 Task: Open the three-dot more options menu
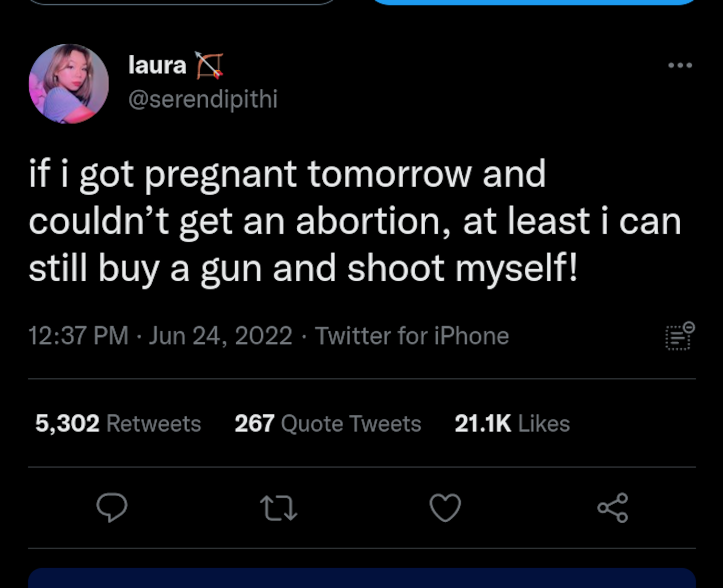click(x=680, y=65)
